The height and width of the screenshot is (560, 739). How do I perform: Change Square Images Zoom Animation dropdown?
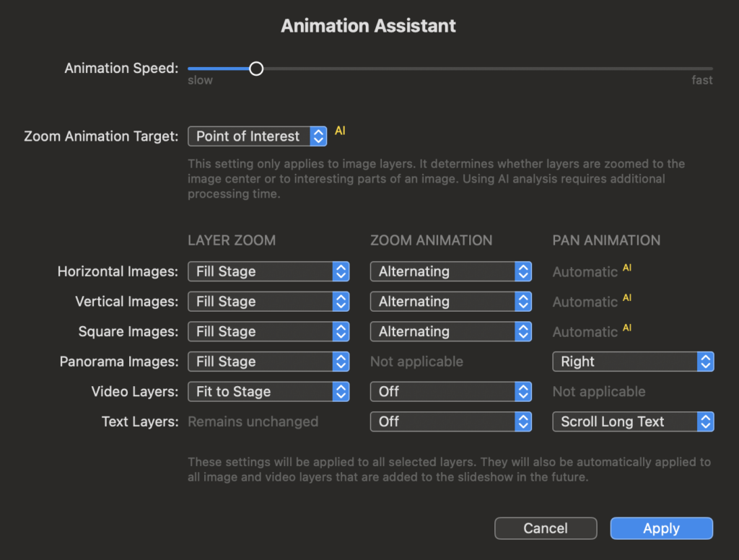[x=451, y=331]
